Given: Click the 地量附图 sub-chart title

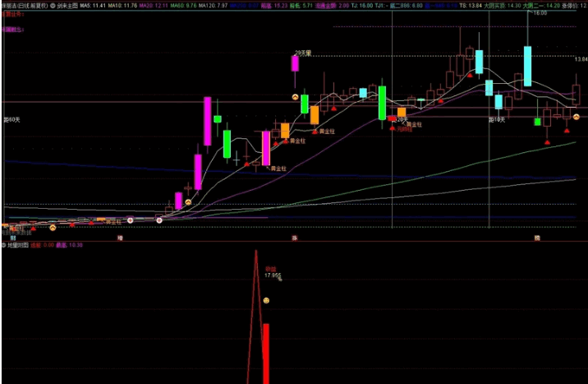Looking at the screenshot, I should 18,245.
